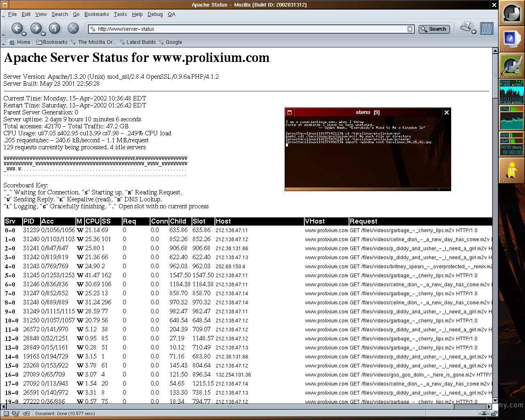Launch the yellow 'g' figure dock app

point(511,171)
